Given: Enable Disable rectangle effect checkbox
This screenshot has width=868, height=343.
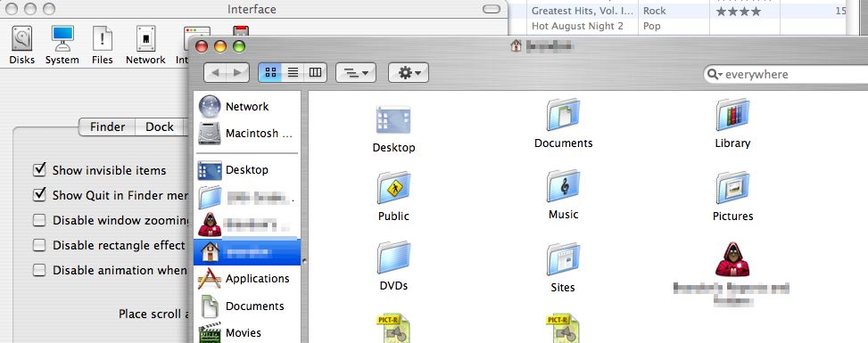Looking at the screenshot, I should pos(39,244).
